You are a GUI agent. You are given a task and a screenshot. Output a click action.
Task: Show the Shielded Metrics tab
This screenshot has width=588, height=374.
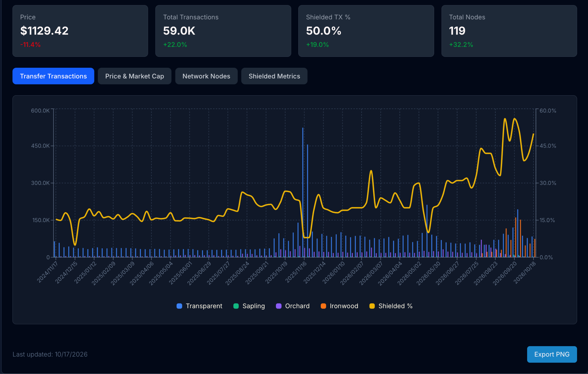(x=274, y=76)
